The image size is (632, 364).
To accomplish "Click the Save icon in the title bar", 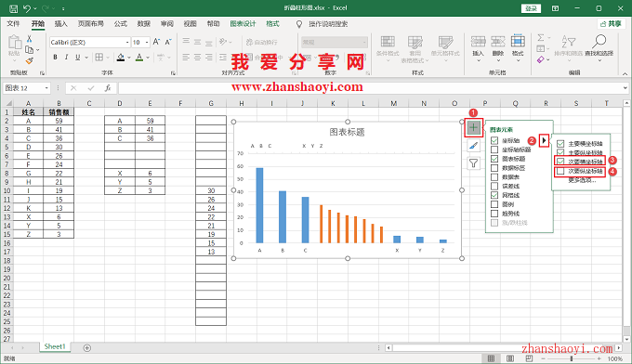I will pos(13,8).
